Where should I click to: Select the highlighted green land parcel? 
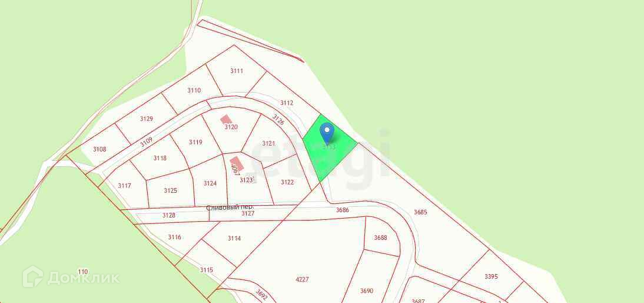330,149
